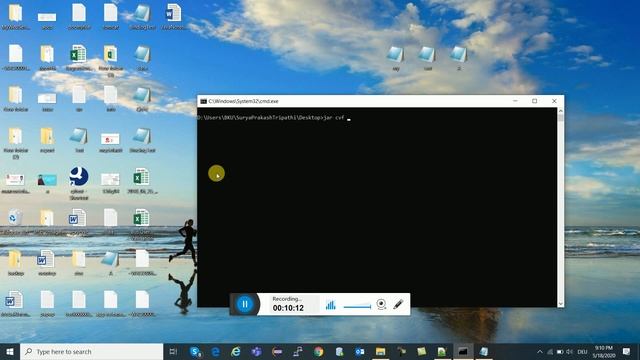Open the volume tray icon
The height and width of the screenshot is (360, 640).
(x=570, y=352)
